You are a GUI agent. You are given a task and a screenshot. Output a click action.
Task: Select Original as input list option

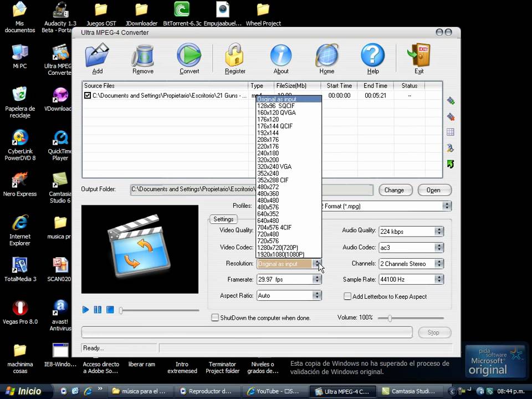pyautogui.click(x=288, y=99)
